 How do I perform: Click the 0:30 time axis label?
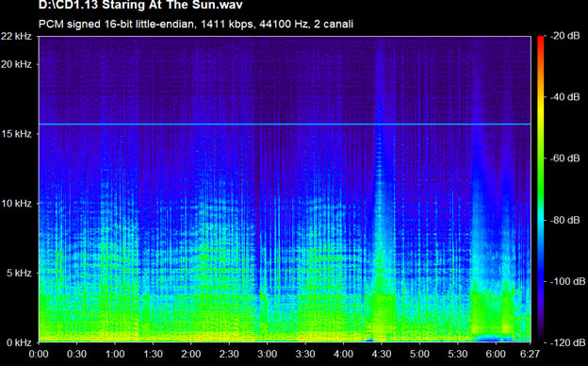(x=76, y=354)
